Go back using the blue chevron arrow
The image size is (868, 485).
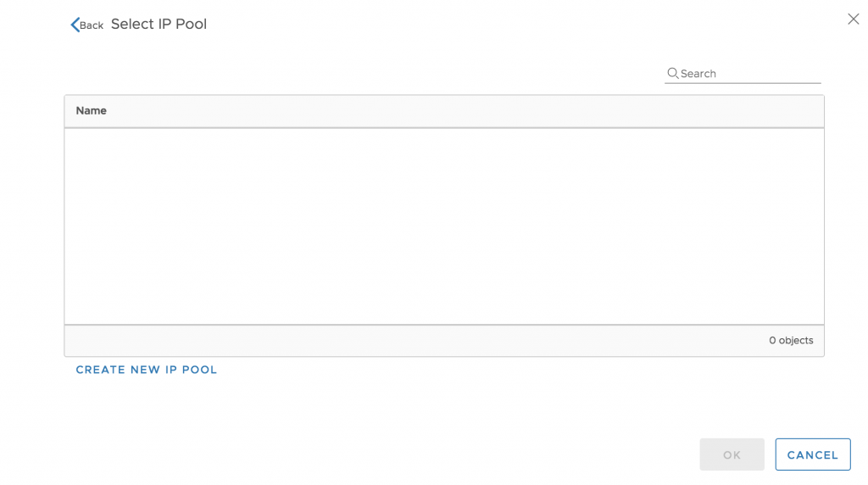[75, 25]
